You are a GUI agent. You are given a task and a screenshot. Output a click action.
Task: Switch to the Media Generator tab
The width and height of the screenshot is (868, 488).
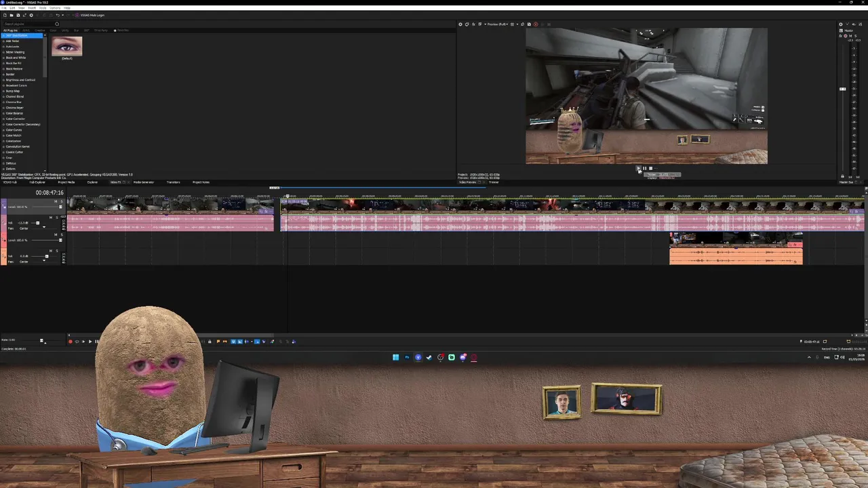tap(144, 182)
